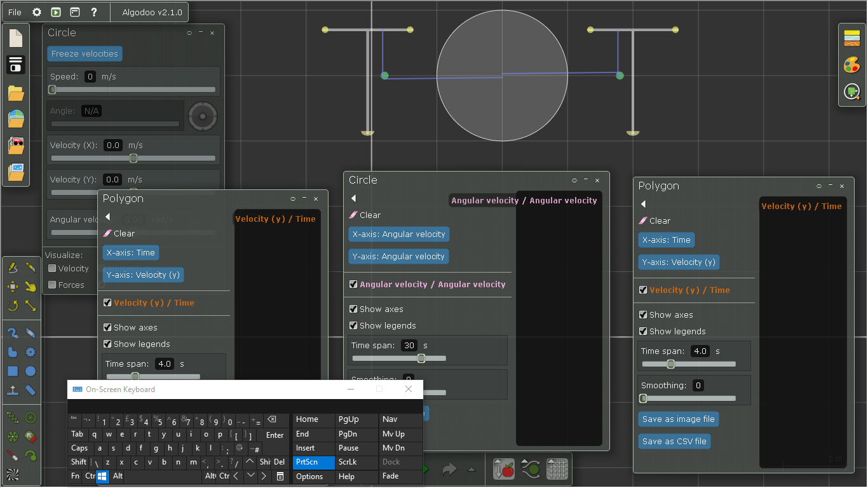Image resolution: width=868 pixels, height=488 pixels.
Task: Click the save scene floppy disk icon
Action: (16, 65)
